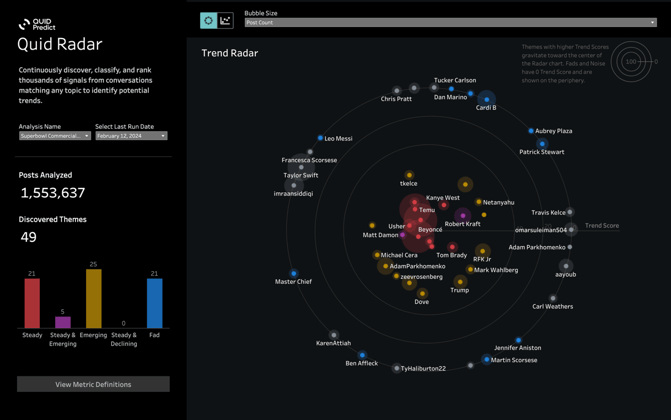Click the Tucker Carlson label
Screen dimensions: 671x420
(x=455, y=80)
